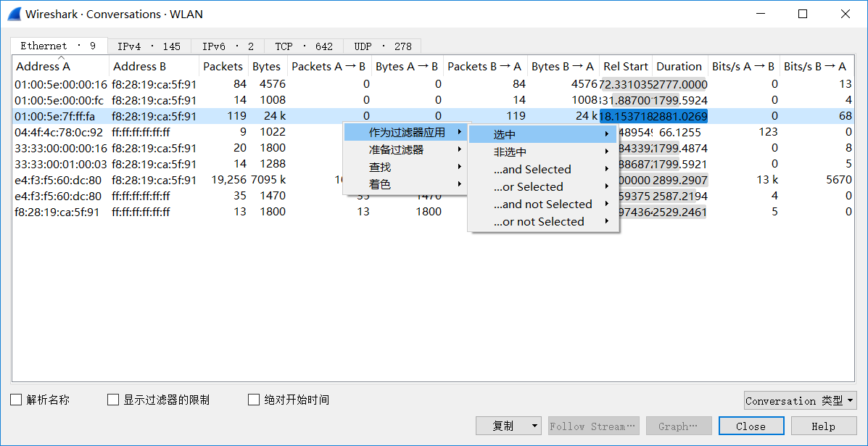Select row with address 04:4f:4c:78:0c:92
The width and height of the screenshot is (868, 446).
[x=434, y=132]
